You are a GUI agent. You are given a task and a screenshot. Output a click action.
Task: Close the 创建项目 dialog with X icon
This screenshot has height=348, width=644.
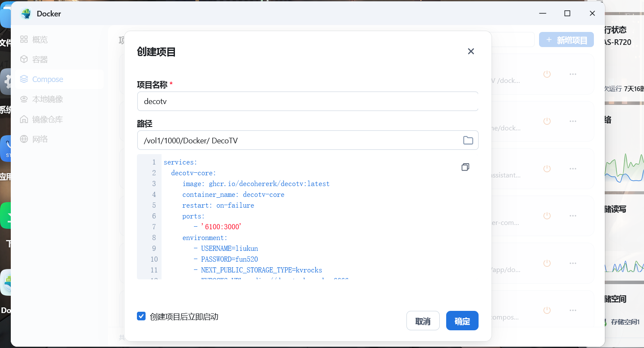click(471, 51)
